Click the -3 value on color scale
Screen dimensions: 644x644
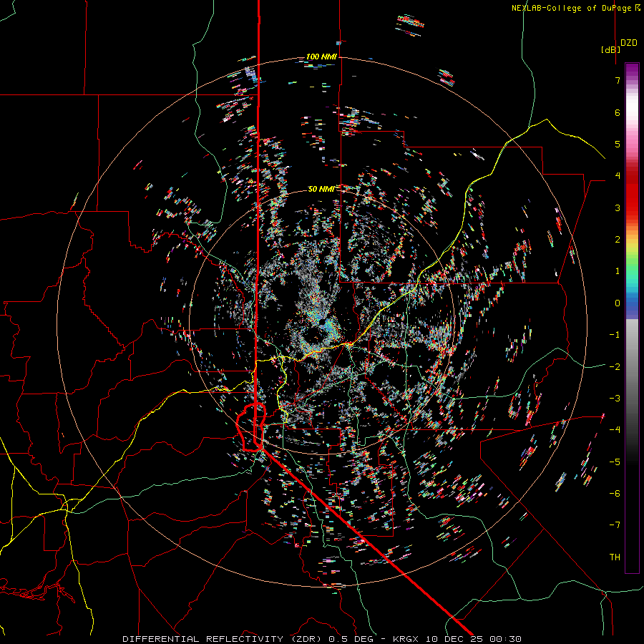coord(615,399)
